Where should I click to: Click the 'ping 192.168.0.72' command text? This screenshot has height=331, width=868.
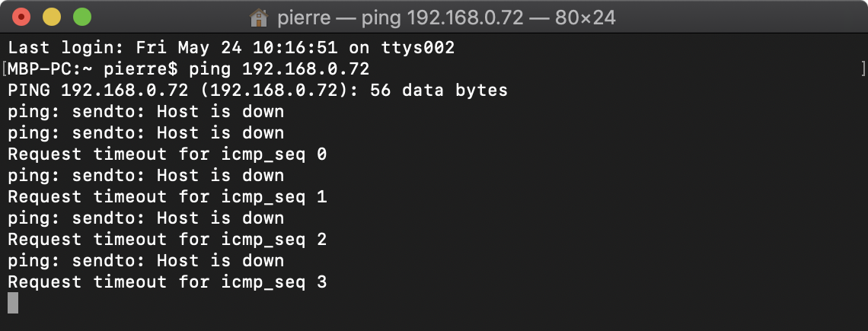coord(279,69)
